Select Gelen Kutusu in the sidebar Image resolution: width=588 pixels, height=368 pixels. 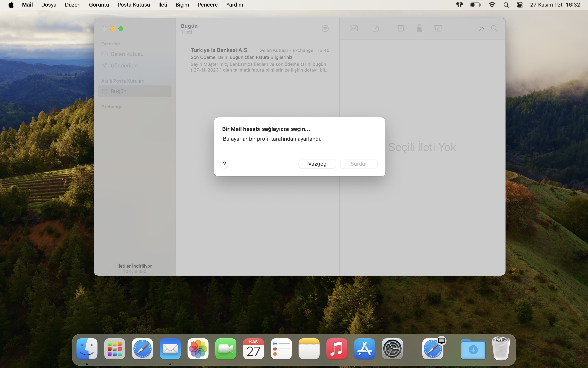[x=135, y=54]
